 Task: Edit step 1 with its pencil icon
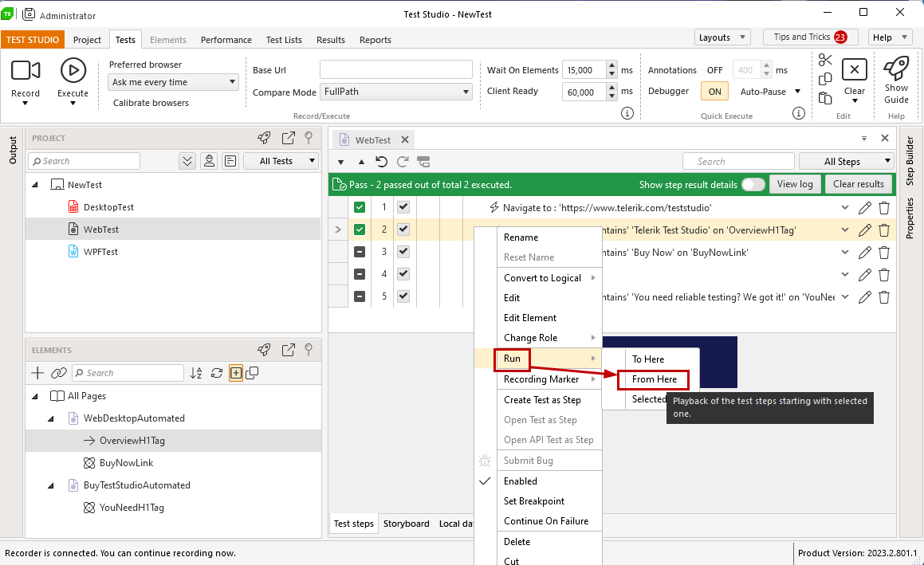pyautogui.click(x=864, y=208)
